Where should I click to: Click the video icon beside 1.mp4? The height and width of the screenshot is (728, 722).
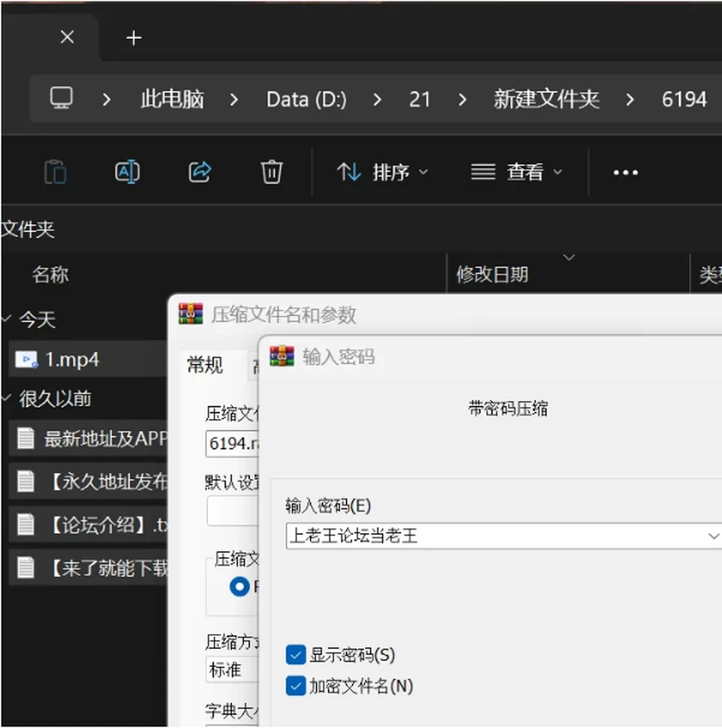tap(26, 359)
